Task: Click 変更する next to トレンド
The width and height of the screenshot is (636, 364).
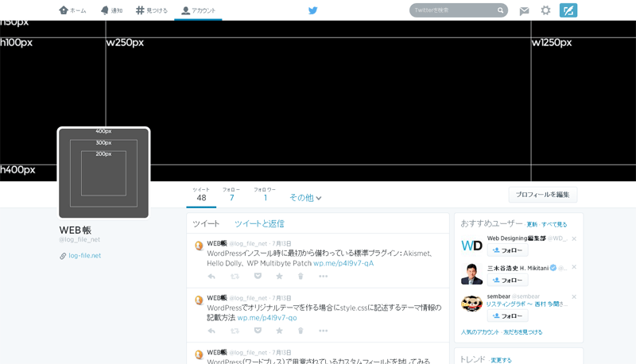Action: click(501, 360)
